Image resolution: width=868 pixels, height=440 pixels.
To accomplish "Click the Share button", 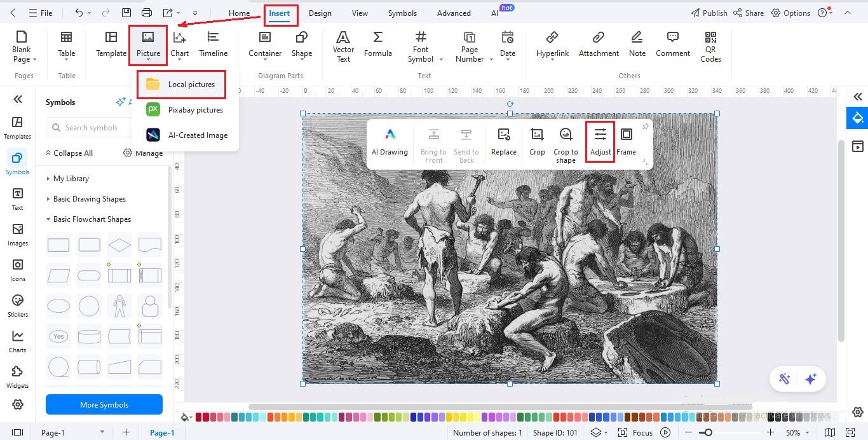I will (x=749, y=13).
